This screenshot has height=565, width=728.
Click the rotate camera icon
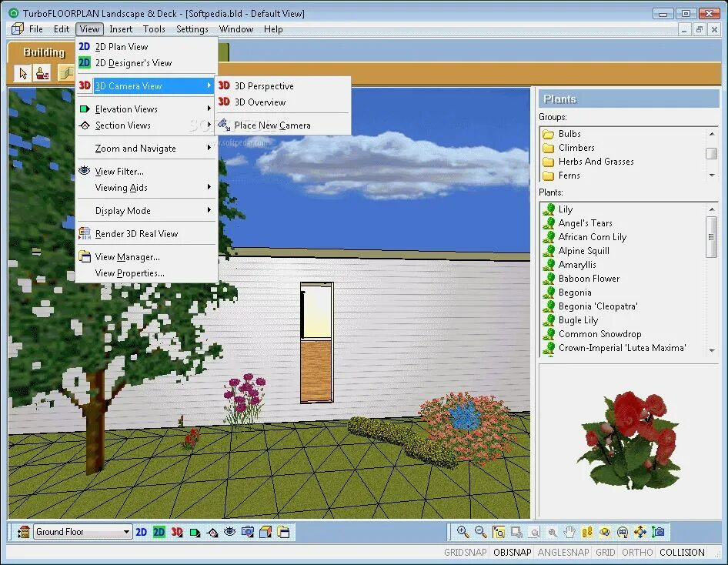click(x=623, y=532)
